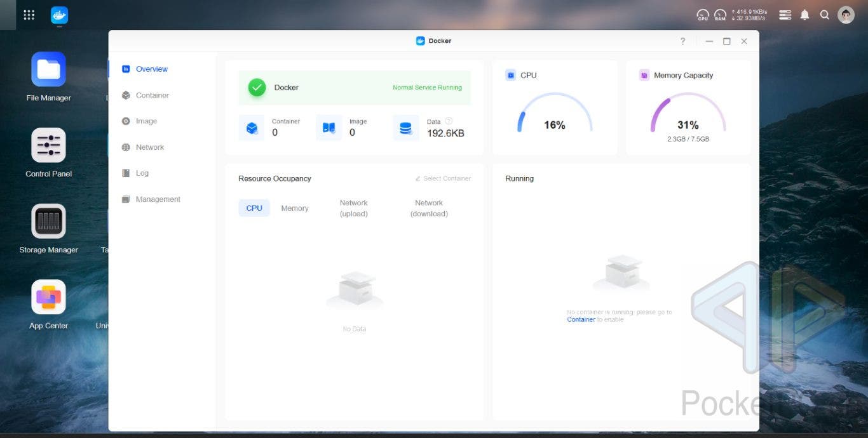The height and width of the screenshot is (438, 868).
Task: Open File Manager desktop icon
Action: coord(48,69)
